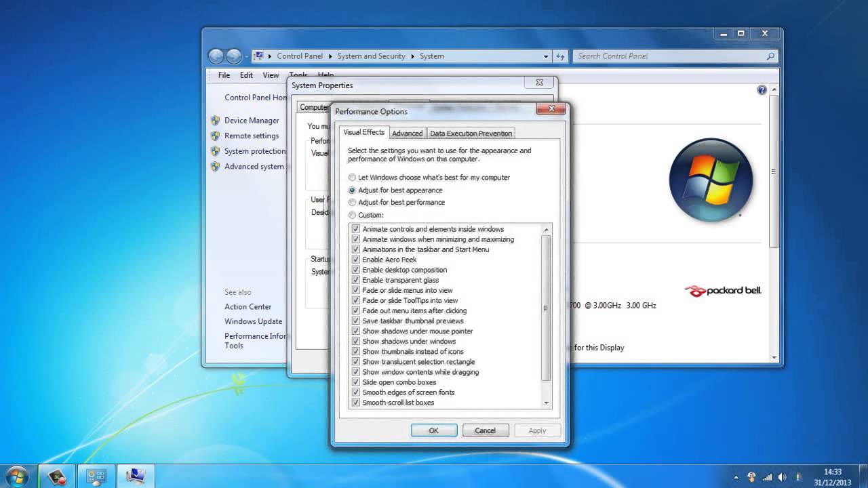Toggle Save taskbar thumbnail previews
Screen dimensions: 868x488
tap(355, 321)
